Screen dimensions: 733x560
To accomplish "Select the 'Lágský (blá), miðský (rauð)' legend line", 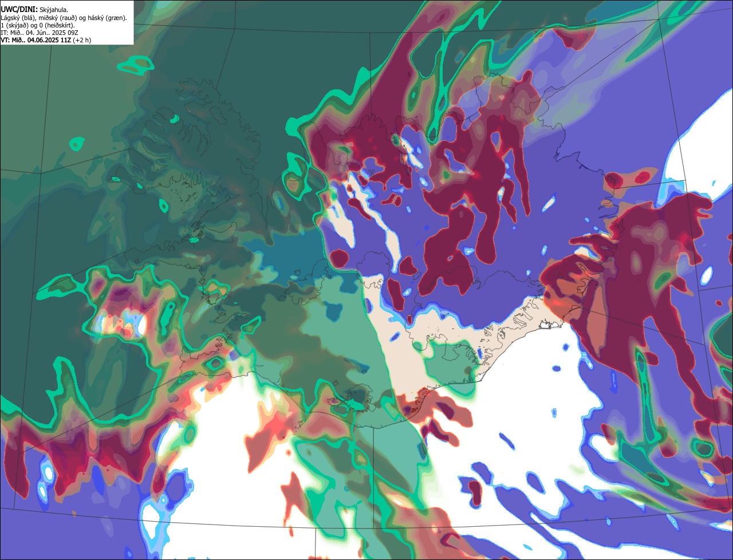I will click(64, 18).
